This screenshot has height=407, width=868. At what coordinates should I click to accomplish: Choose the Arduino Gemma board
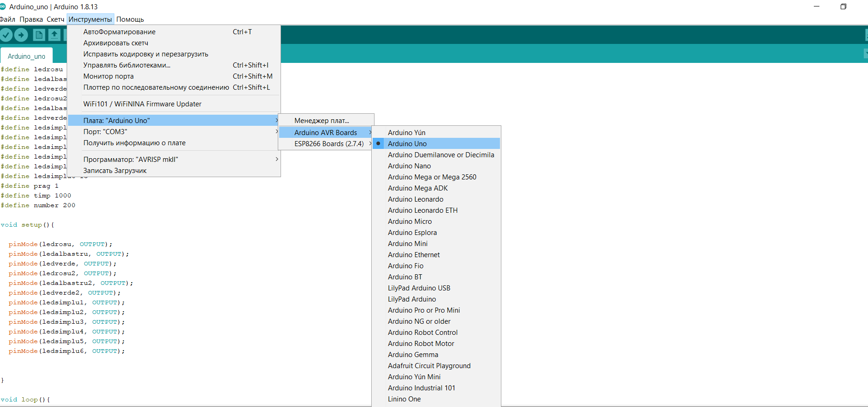[x=436, y=355]
